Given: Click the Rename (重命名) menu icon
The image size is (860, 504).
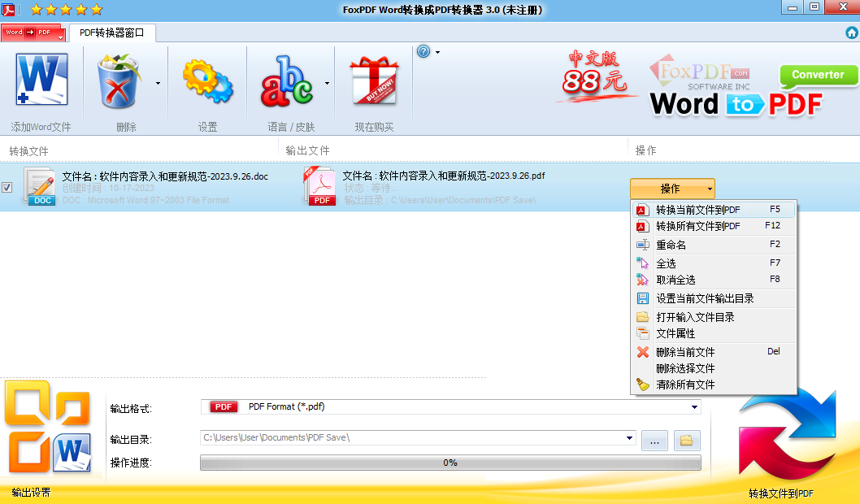Looking at the screenshot, I should (643, 245).
